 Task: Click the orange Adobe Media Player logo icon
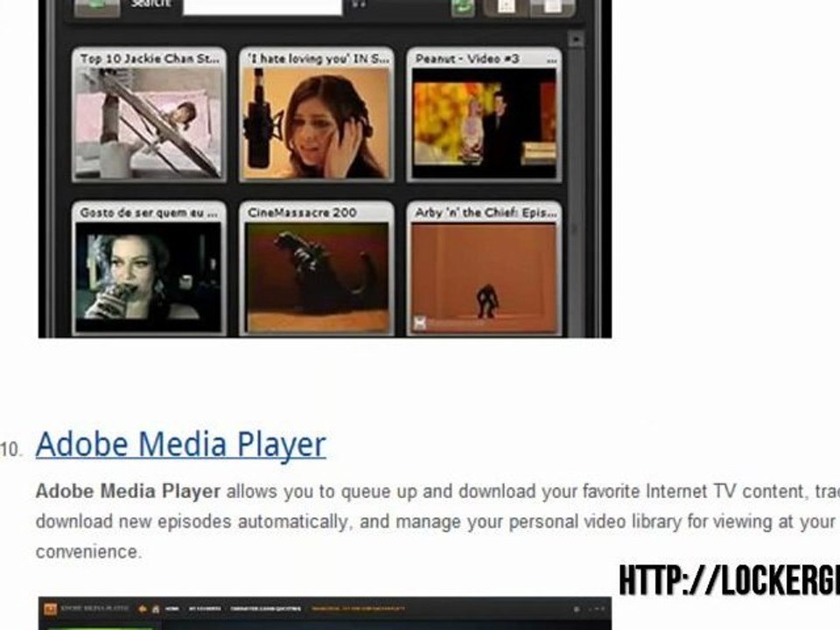pyautogui.click(x=51, y=609)
